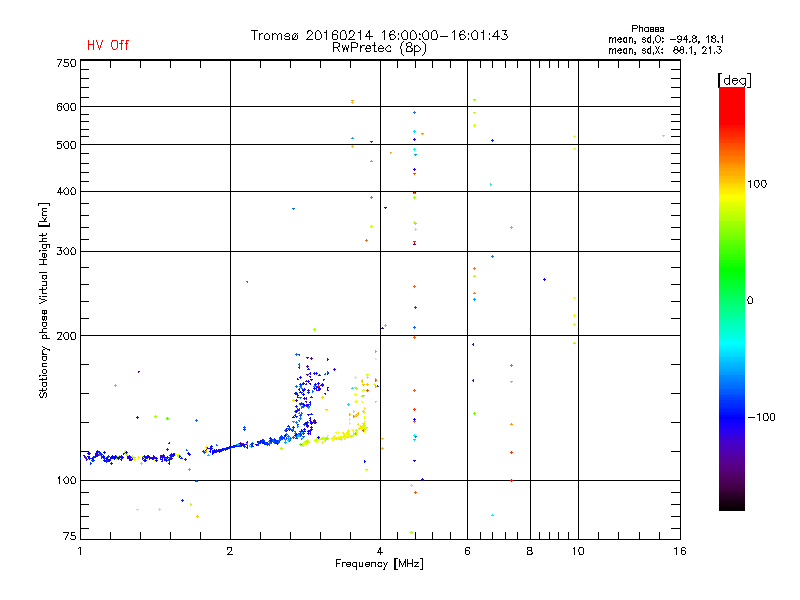800x600 pixels.
Task: Click the y-axis '600' tick label
Action: click(66, 107)
